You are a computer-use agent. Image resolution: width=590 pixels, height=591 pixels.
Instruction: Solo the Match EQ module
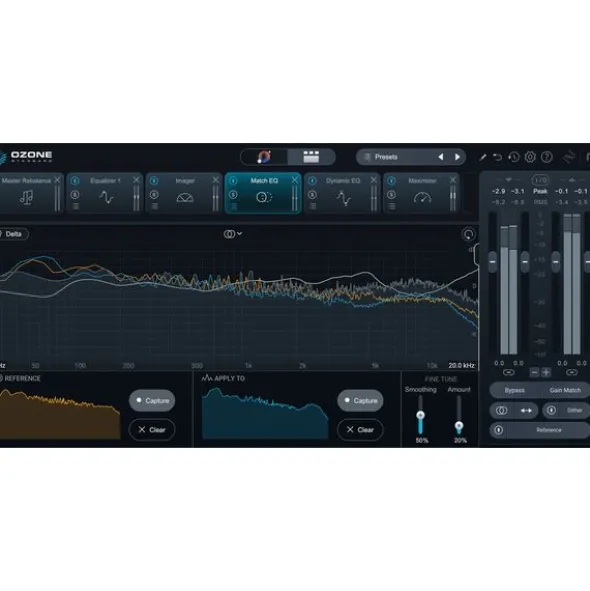233,195
